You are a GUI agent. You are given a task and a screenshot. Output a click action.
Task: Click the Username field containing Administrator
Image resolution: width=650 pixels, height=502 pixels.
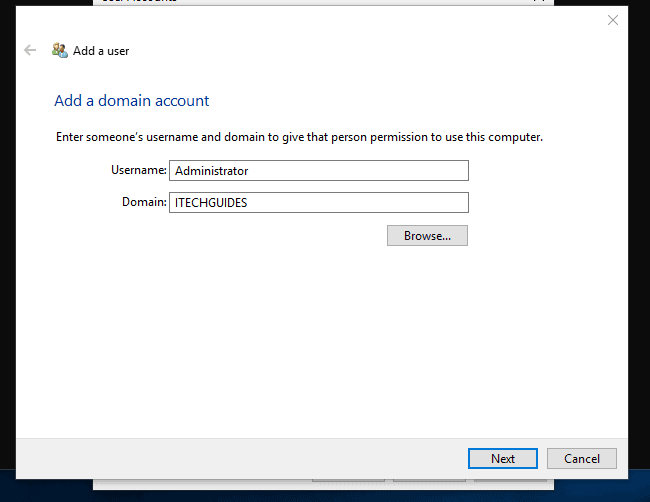(318, 171)
